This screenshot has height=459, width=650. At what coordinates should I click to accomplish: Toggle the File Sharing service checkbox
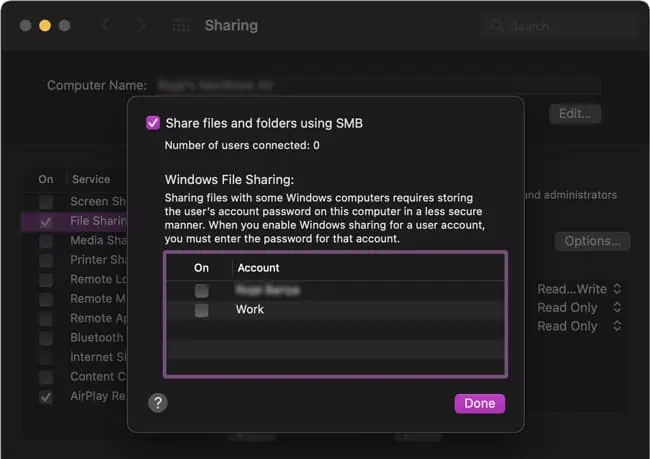point(46,222)
